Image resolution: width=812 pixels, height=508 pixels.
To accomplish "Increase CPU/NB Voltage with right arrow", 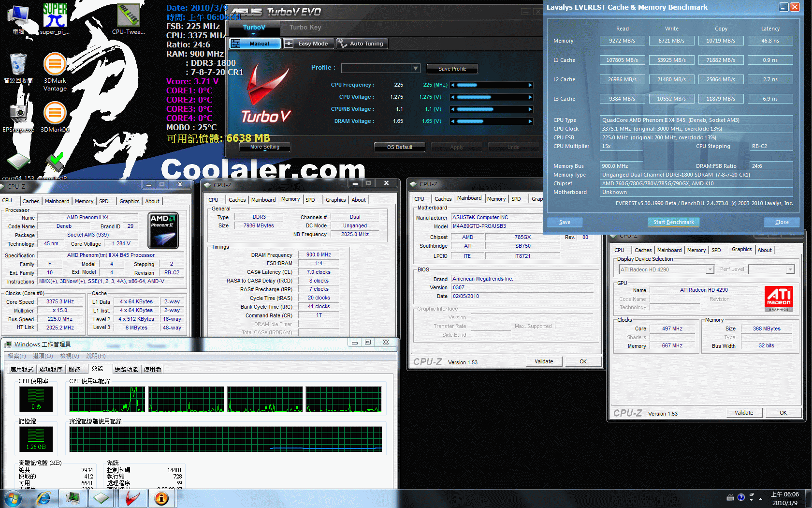I will tap(530, 109).
